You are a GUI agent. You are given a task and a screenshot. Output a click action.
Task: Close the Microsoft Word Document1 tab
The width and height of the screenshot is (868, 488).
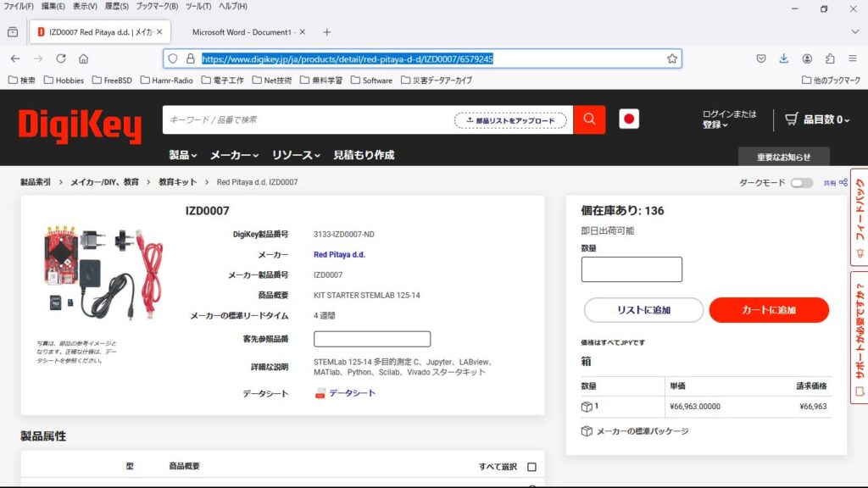(303, 32)
